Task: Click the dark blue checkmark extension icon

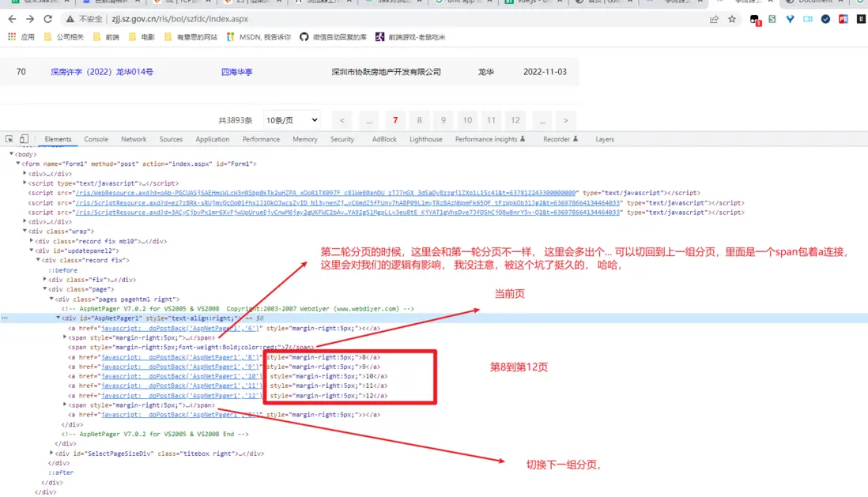Action: [825, 19]
